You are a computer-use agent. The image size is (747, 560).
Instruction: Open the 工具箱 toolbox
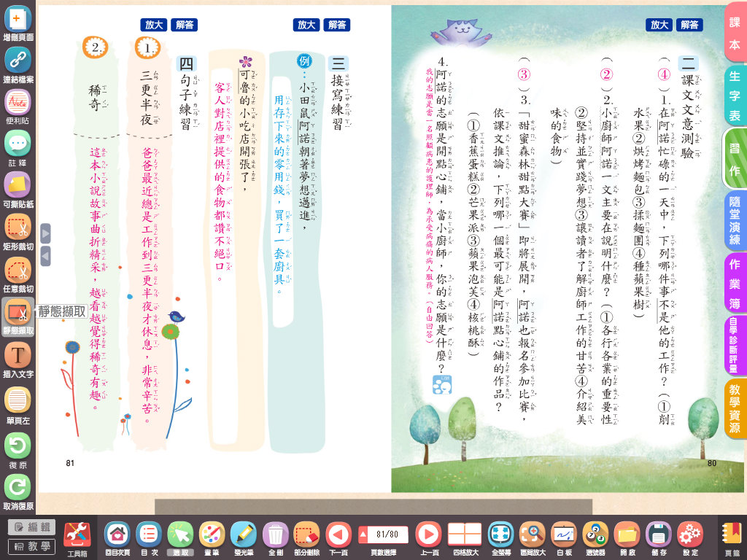coord(77,538)
